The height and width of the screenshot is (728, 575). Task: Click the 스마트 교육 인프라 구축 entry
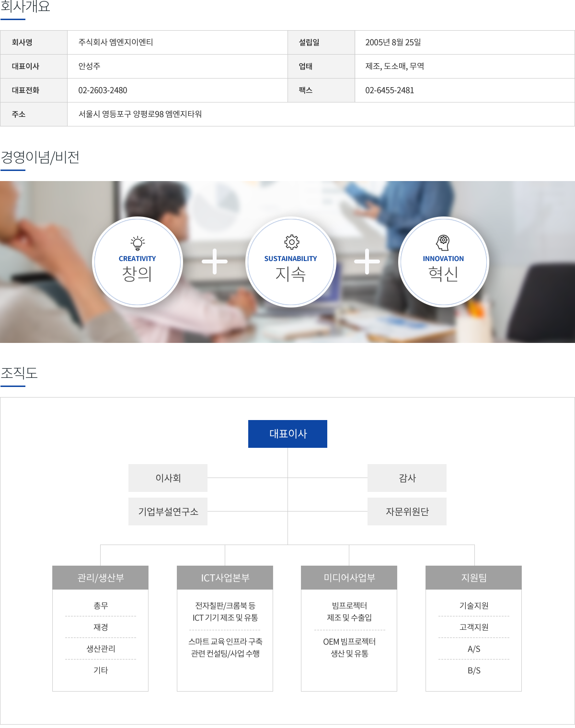[x=225, y=648]
